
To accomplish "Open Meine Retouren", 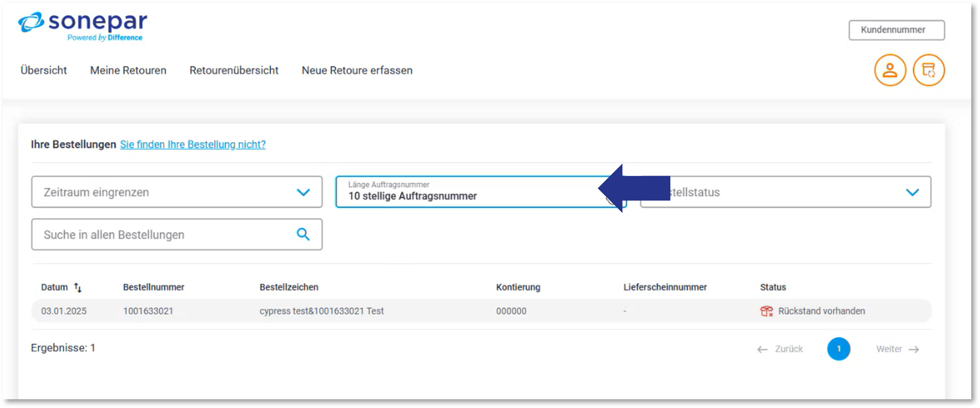I will [x=128, y=70].
